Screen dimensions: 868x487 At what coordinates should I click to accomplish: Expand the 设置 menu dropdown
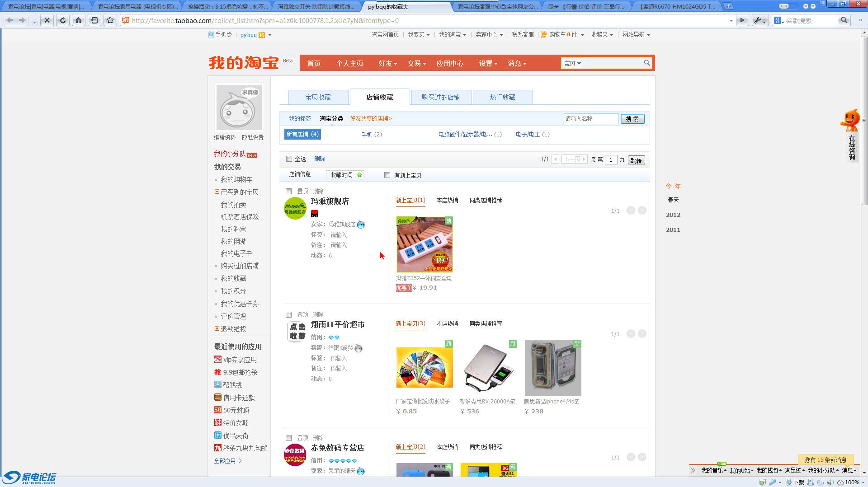pyautogui.click(x=488, y=63)
